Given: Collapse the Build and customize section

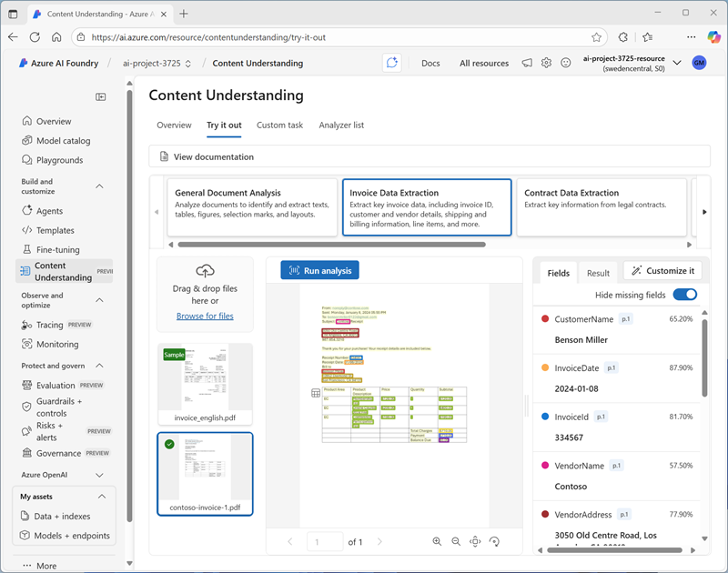Looking at the screenshot, I should pyautogui.click(x=100, y=186).
